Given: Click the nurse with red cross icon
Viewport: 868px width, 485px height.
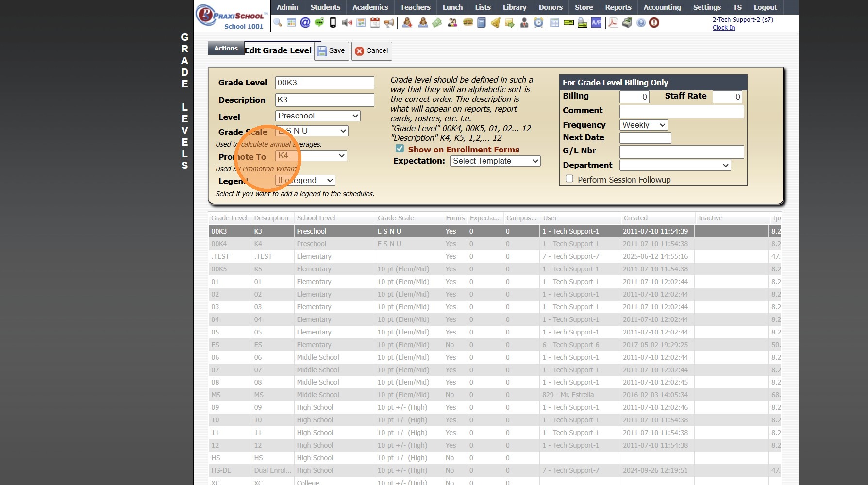Looking at the screenshot, I should [x=407, y=22].
